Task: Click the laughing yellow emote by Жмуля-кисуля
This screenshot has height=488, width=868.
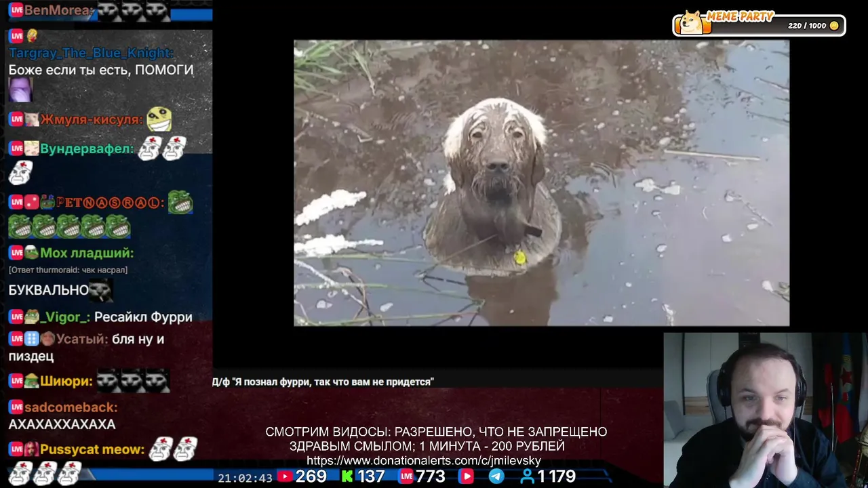Action: 159,119
